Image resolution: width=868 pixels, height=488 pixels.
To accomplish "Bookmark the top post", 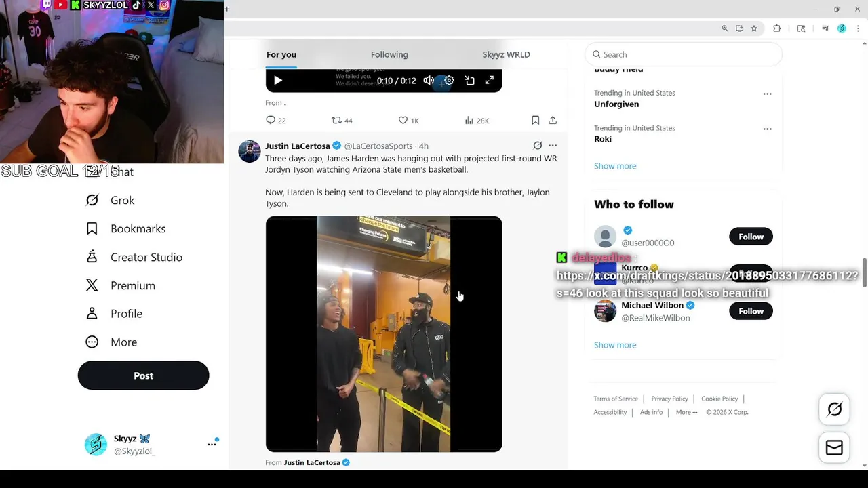I will (x=535, y=120).
